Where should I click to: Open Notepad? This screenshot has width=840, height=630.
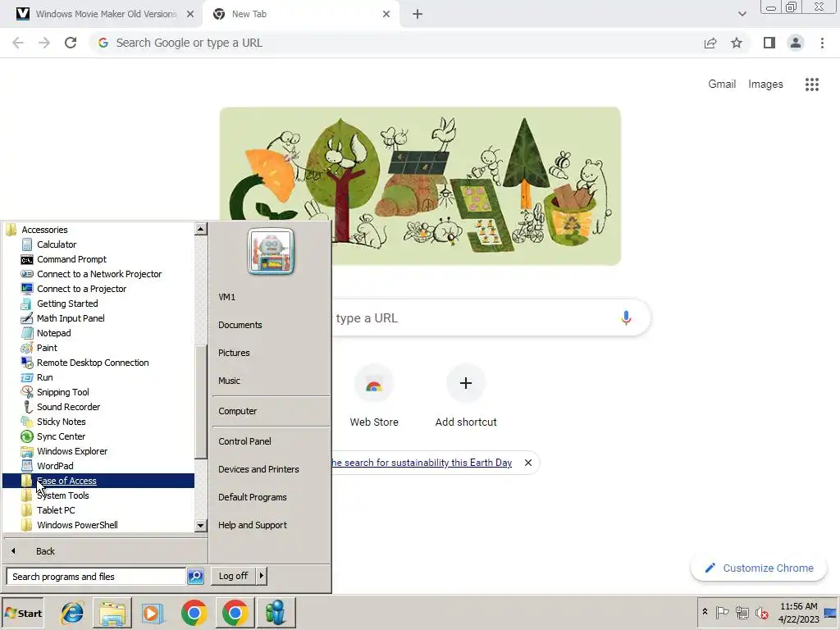click(x=53, y=333)
